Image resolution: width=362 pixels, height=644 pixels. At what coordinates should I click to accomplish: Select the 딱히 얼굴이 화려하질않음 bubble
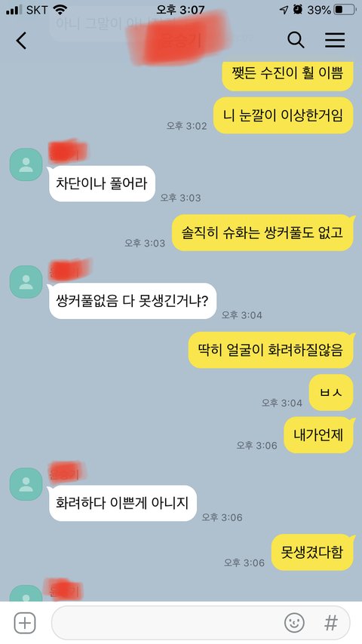(x=271, y=350)
